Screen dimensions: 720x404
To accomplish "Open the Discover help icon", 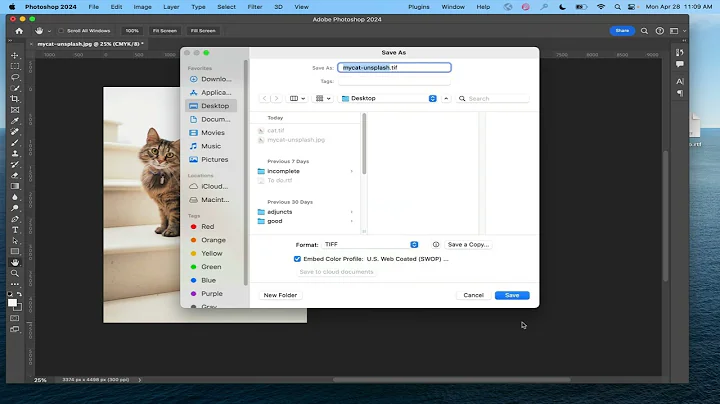I will pyautogui.click(x=659, y=31).
